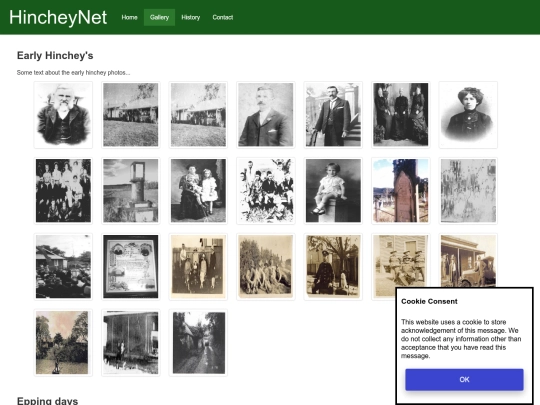Open photo of soldiers seated by wooden building
Viewport: 540px width, 405px height.
(401, 262)
